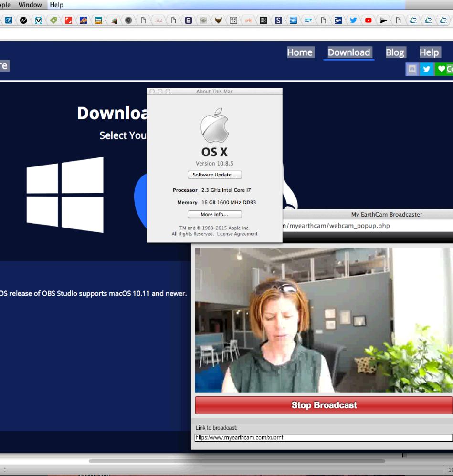Viewport: 453px width, 476px height.
Task: Click the Software Update... button
Action: click(214, 175)
